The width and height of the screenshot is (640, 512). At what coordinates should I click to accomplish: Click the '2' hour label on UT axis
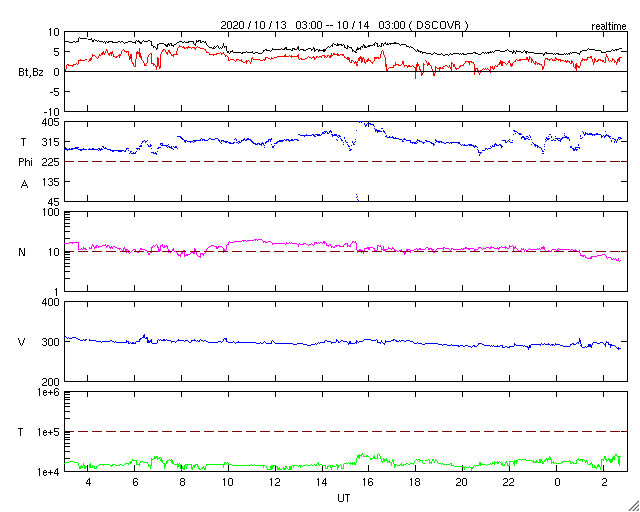pos(604,483)
